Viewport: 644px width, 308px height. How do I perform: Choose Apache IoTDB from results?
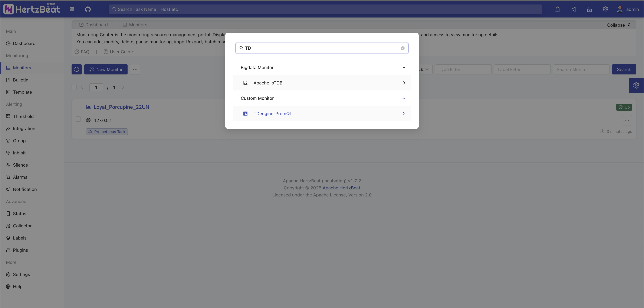pos(268,83)
